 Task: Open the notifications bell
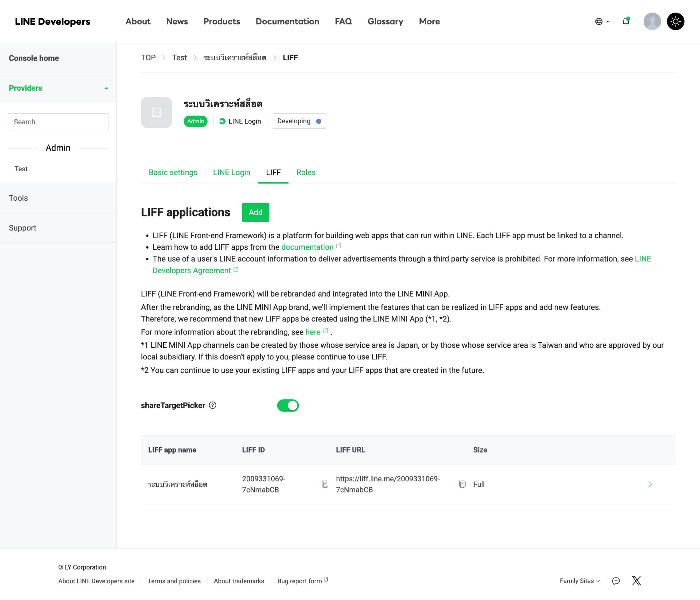tap(626, 21)
